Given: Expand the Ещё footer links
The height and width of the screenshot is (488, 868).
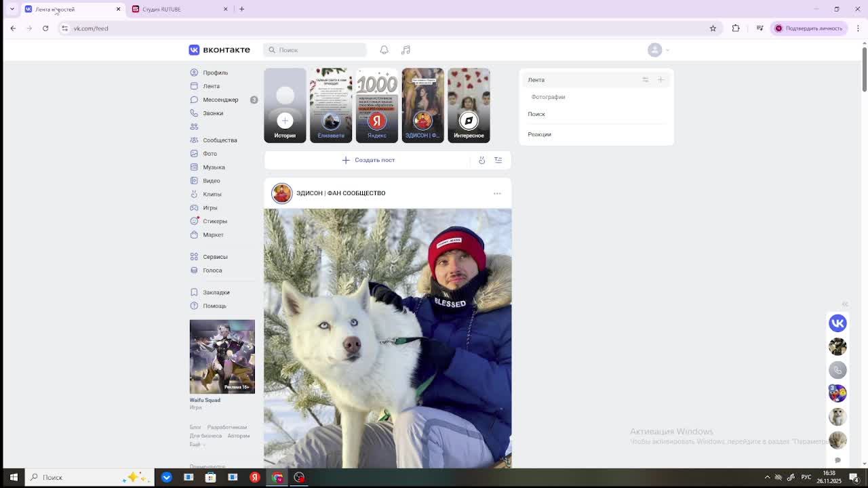Looking at the screenshot, I should pyautogui.click(x=196, y=445).
